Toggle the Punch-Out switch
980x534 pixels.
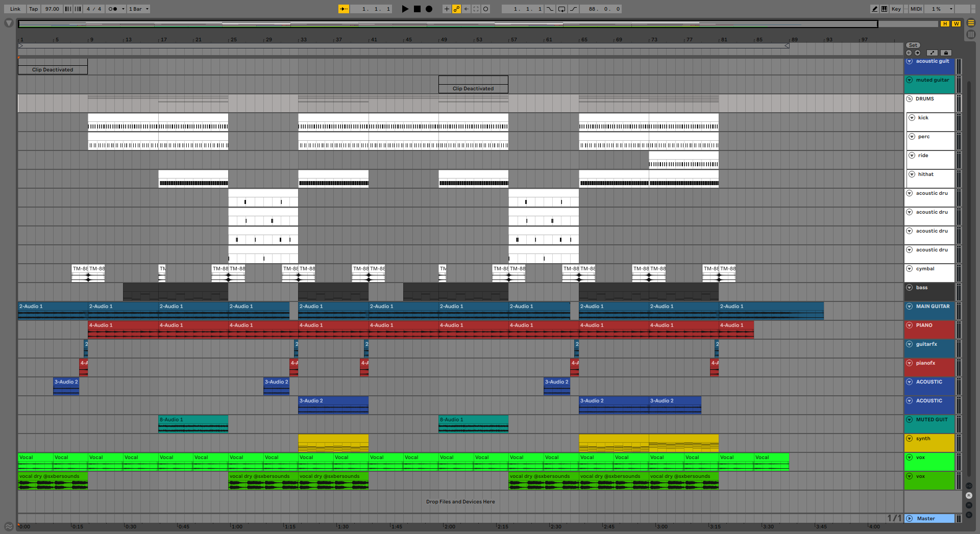coord(573,9)
